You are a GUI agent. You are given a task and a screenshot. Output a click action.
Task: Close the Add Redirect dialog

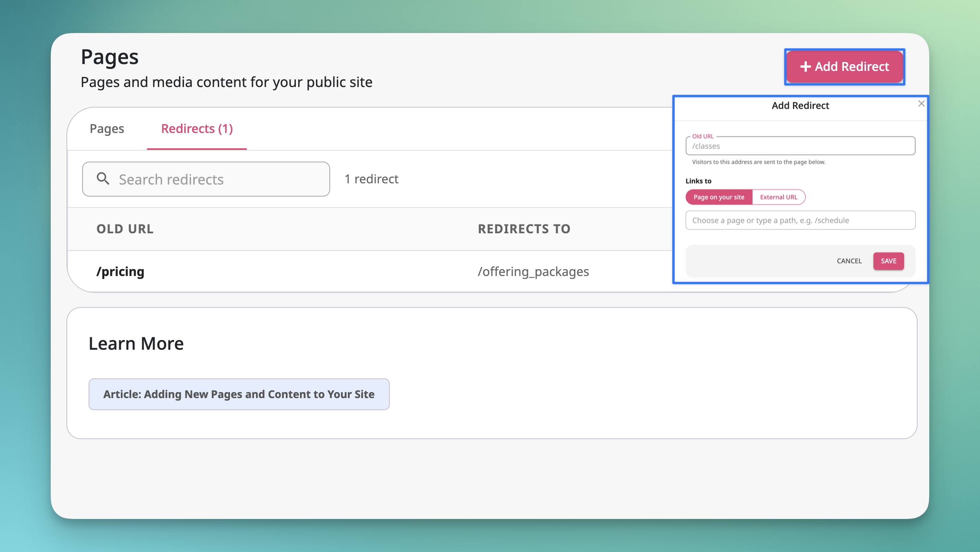[921, 104]
